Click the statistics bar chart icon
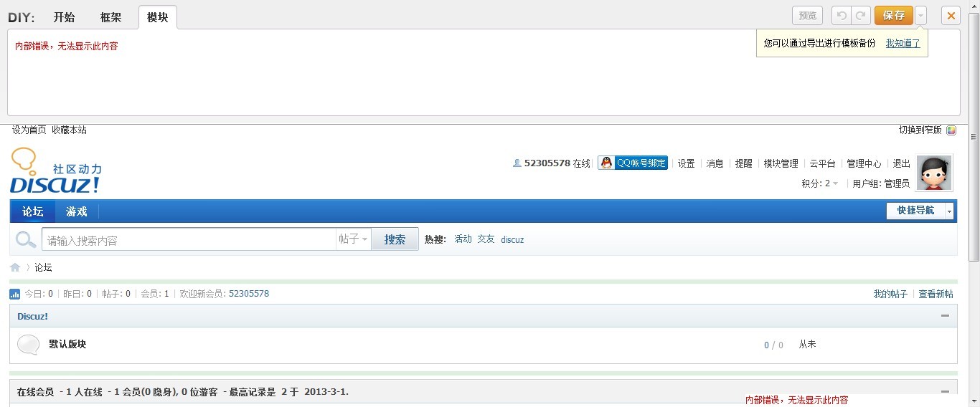The image size is (980, 407). (x=15, y=294)
